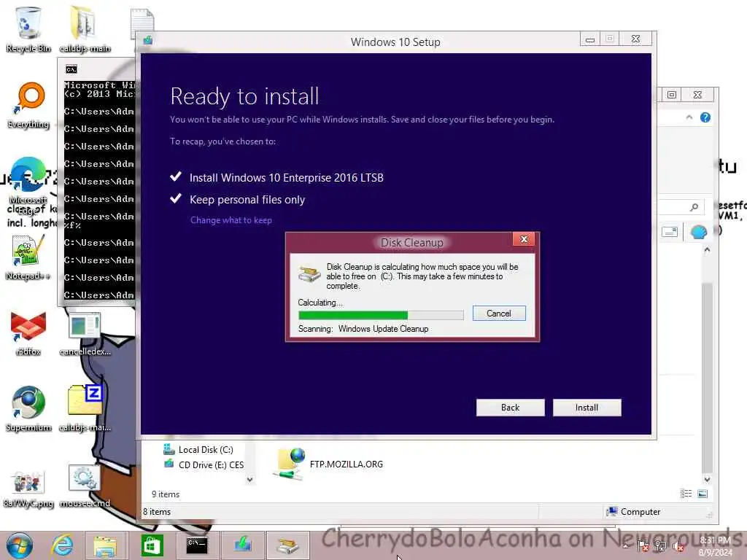Open Internet Explorer from the taskbar

(x=63, y=545)
